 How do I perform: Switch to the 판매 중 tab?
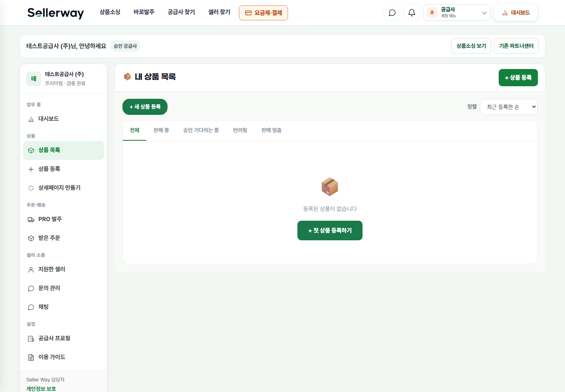(x=161, y=130)
